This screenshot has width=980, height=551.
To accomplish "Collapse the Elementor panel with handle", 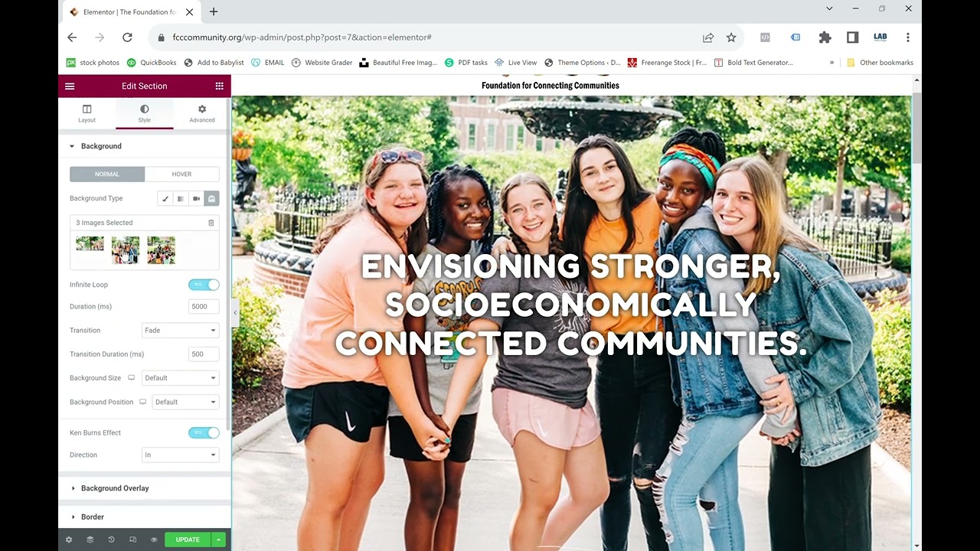I will coord(235,312).
